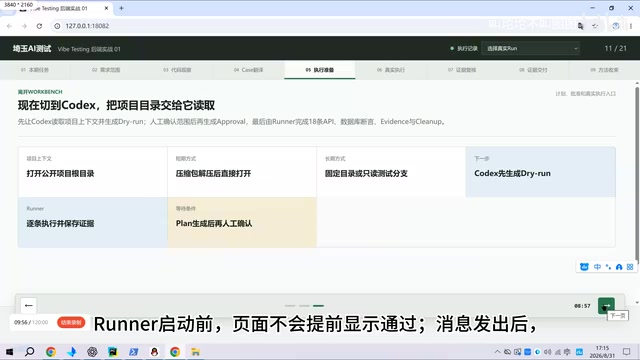This screenshot has height=360, width=640.
Task: Go to the next slide with the green arrow
Action: pyautogui.click(x=606, y=305)
